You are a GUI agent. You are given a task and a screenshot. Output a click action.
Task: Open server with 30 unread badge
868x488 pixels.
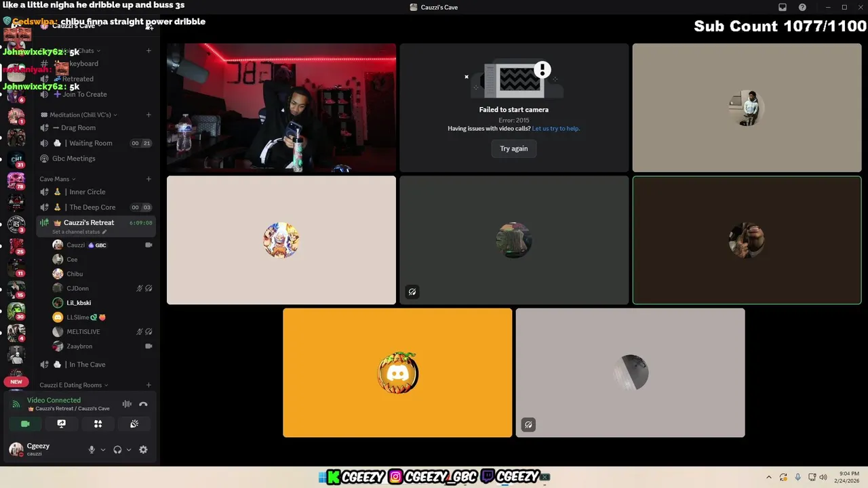tap(16, 311)
